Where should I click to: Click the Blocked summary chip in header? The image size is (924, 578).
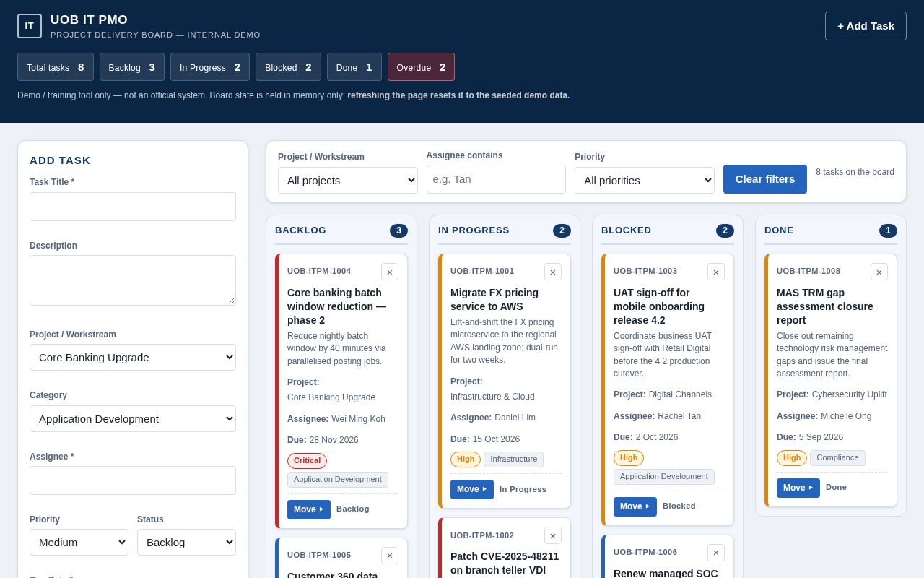click(288, 67)
